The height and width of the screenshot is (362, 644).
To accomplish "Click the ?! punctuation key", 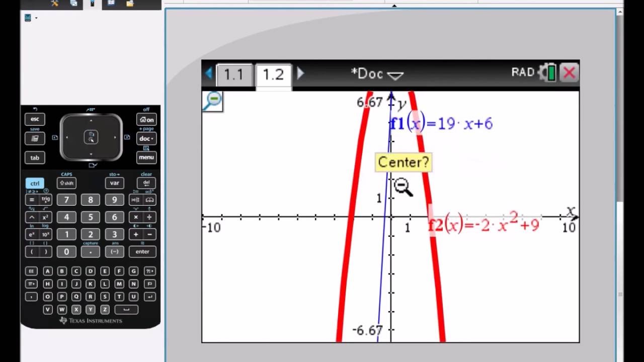I will (x=149, y=271).
